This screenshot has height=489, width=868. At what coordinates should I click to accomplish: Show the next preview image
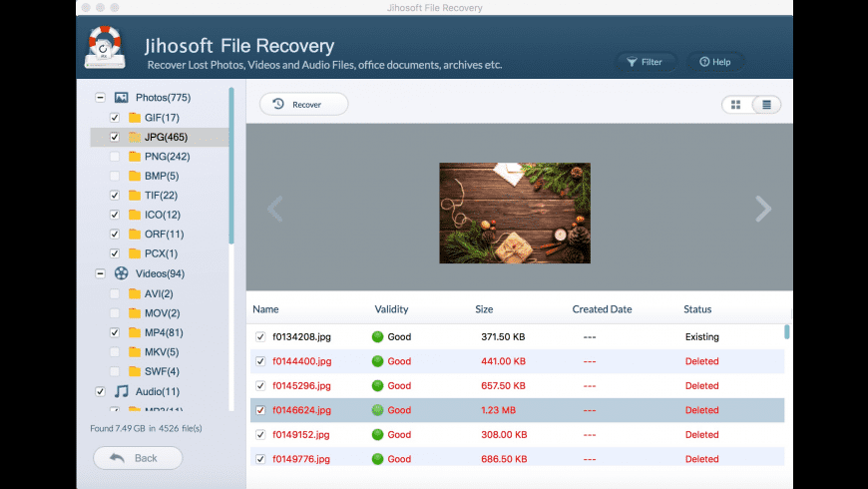(x=763, y=209)
